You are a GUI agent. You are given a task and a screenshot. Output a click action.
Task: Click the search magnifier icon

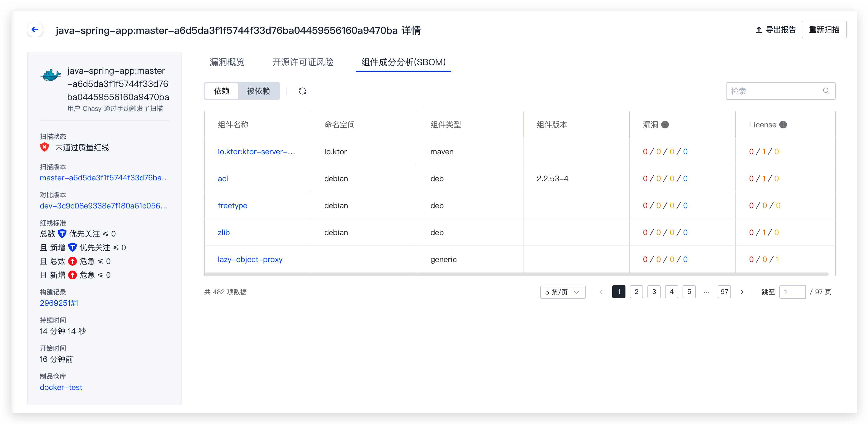[826, 91]
